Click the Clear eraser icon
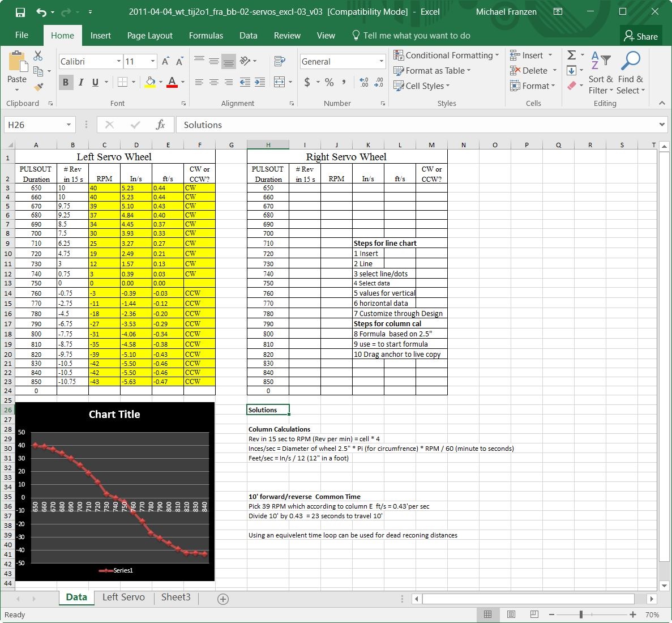 point(572,86)
